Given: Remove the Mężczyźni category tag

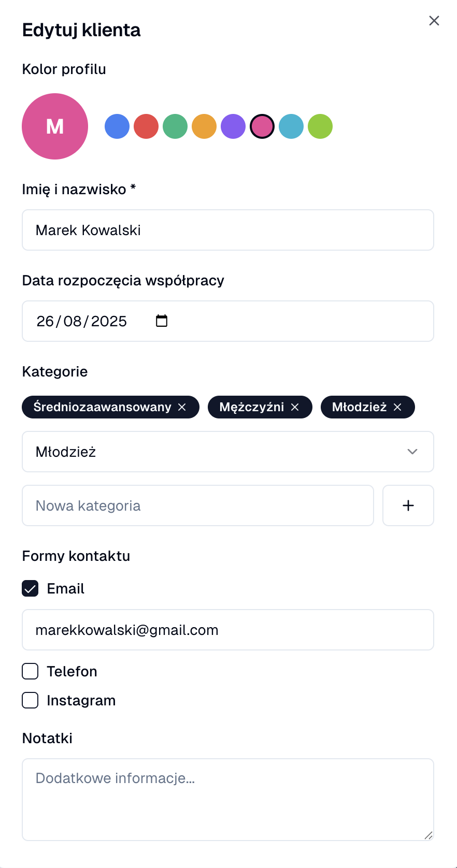Looking at the screenshot, I should click(x=295, y=407).
